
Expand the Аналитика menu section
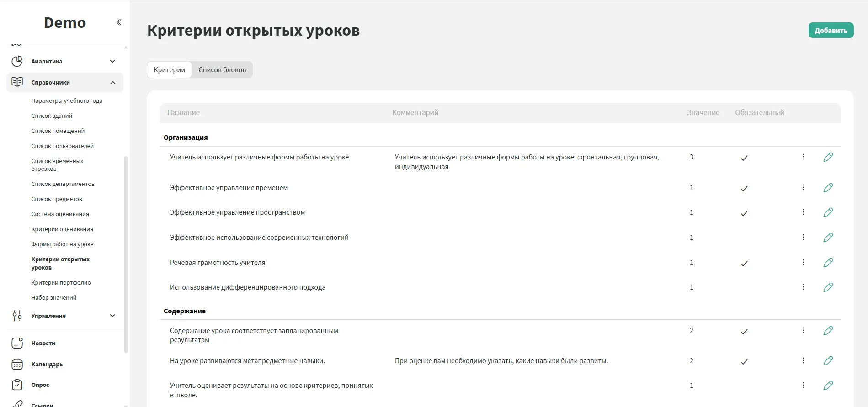point(112,61)
